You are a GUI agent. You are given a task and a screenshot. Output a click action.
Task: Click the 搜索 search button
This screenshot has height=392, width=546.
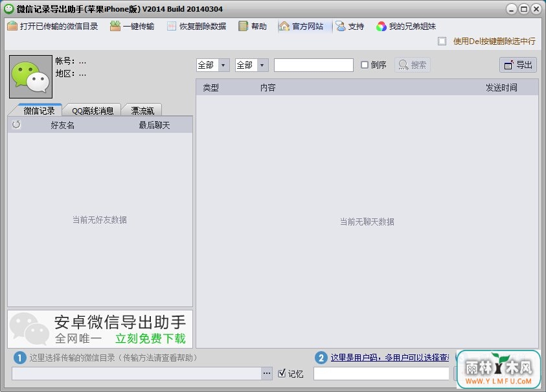413,65
